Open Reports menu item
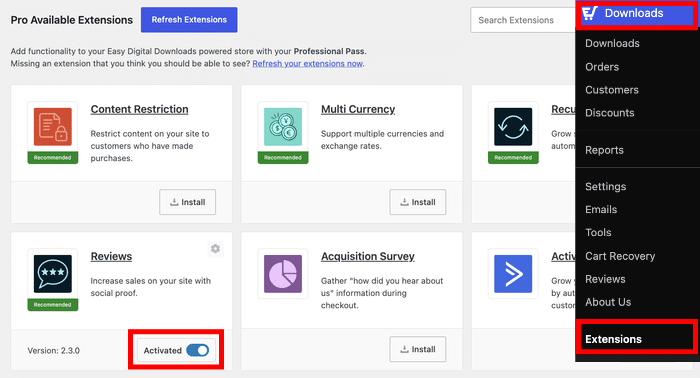The height and width of the screenshot is (378, 700). [x=604, y=150]
